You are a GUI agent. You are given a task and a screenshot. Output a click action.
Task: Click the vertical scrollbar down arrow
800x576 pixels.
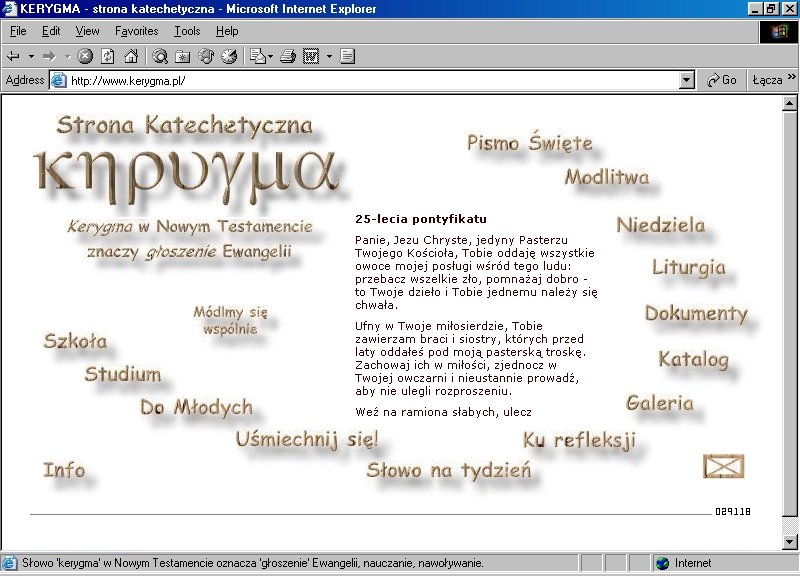pos(789,541)
